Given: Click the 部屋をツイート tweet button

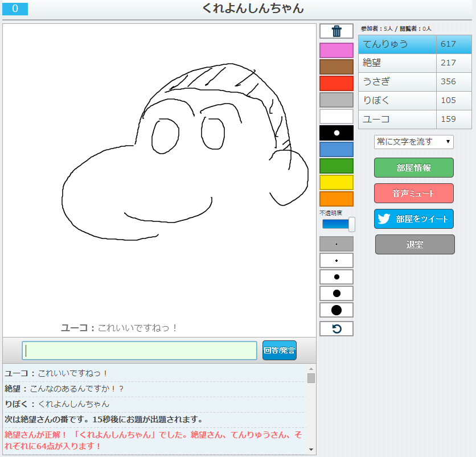Looking at the screenshot, I should coord(414,219).
